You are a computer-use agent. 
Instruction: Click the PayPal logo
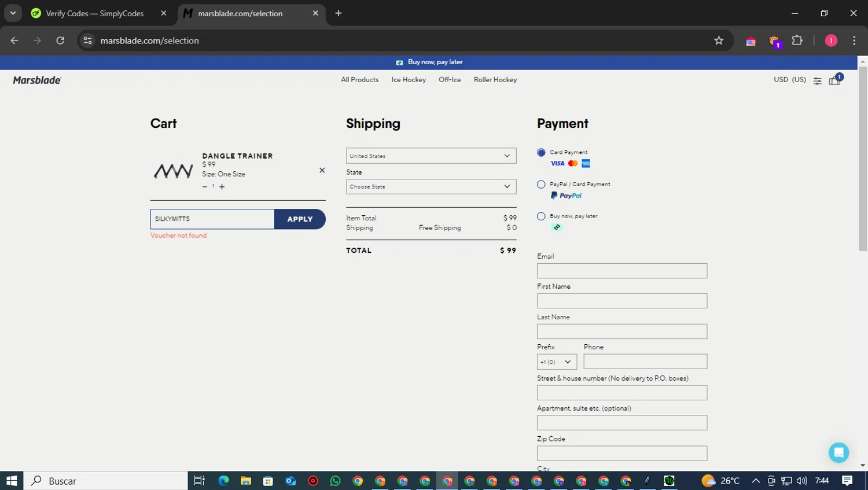(x=566, y=196)
